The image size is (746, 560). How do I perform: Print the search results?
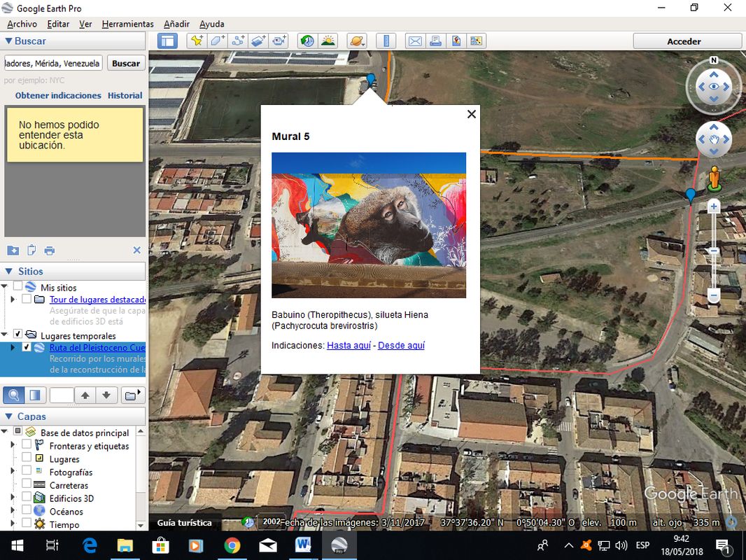pos(50,251)
